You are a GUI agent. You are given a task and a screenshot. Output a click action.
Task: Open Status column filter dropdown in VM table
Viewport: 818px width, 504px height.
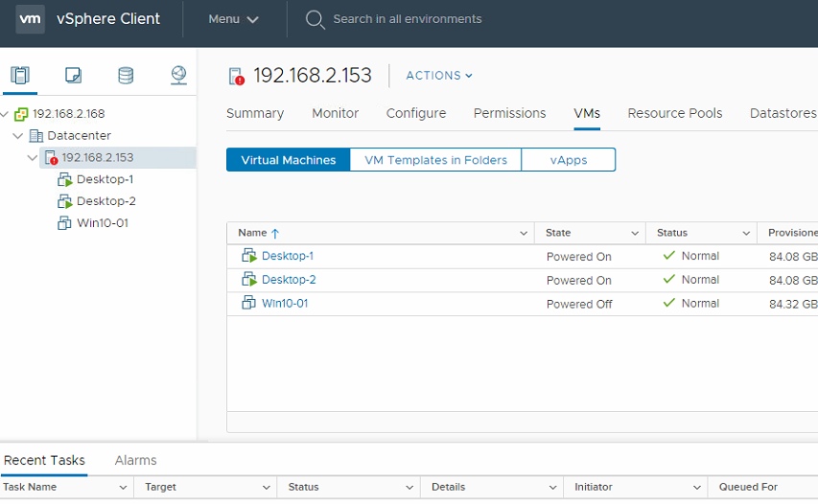746,234
